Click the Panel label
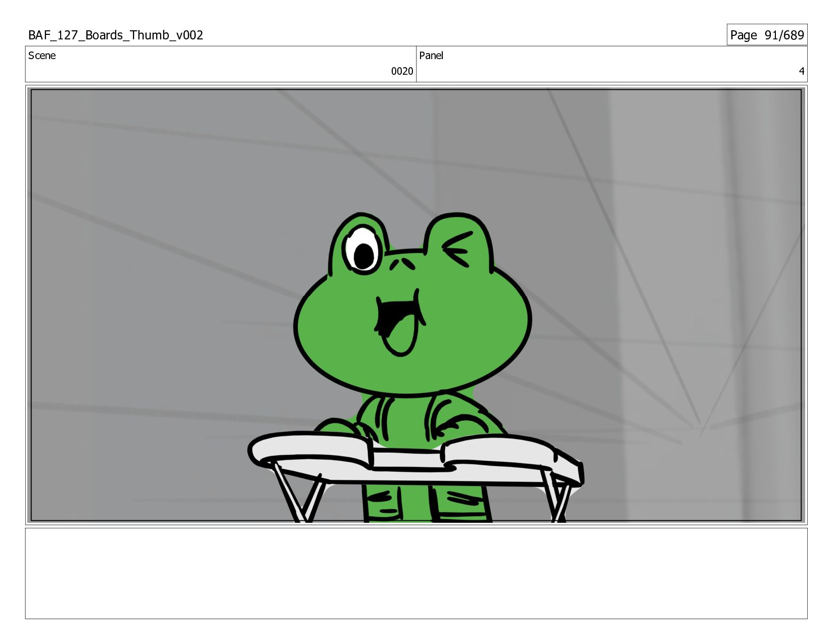834x644 pixels. pos(431,56)
